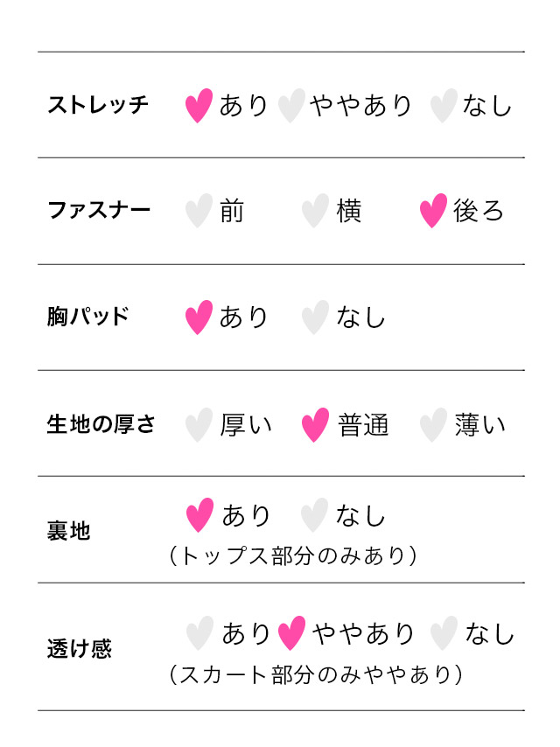Select the pink heart for 生地の厚さ 普通
560x747 pixels.
click(x=315, y=425)
